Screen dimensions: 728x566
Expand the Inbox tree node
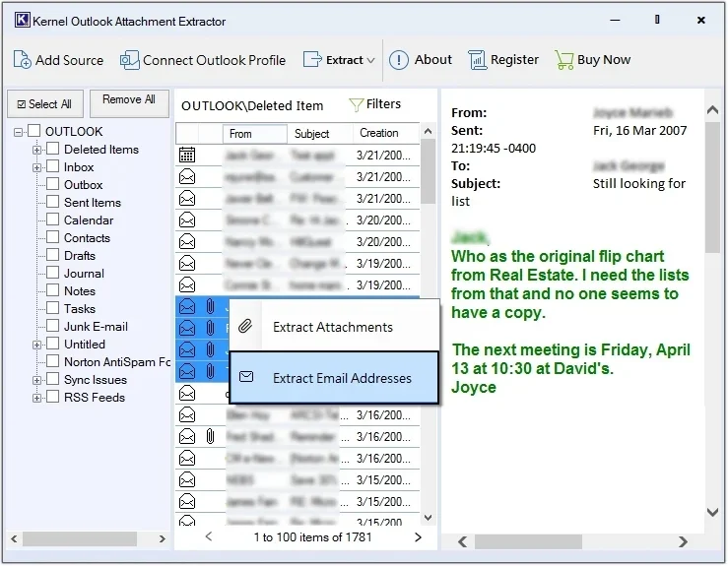pyautogui.click(x=36, y=167)
